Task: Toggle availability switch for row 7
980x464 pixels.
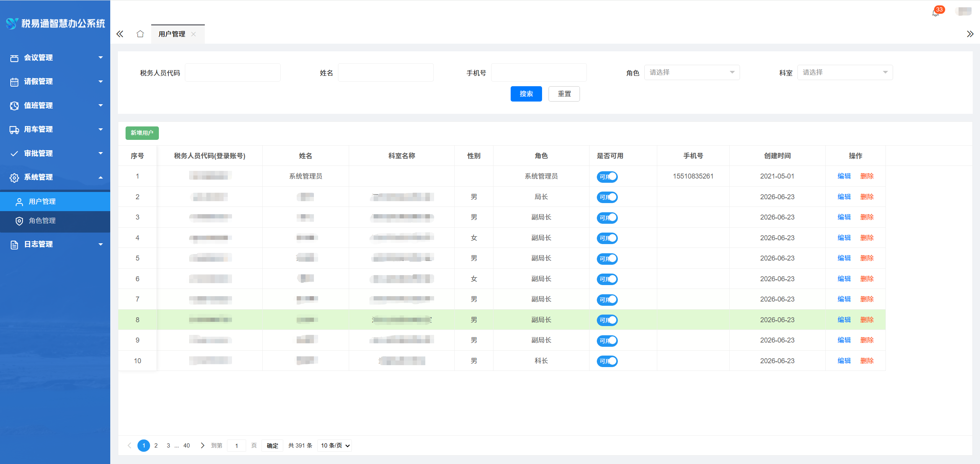Action: pos(607,300)
